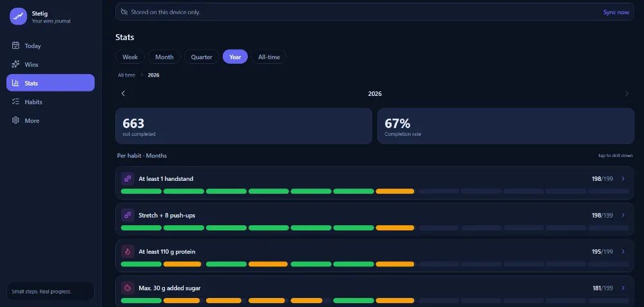This screenshot has height=307, width=644.
Task: Select the Stats sidebar item
Action: coord(50,83)
